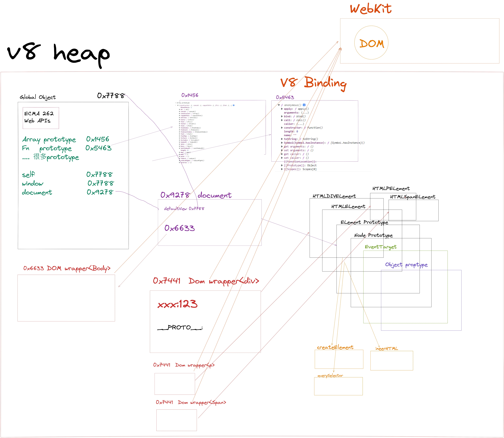Click the 'ECMA 262 Web APIs' box

[41, 118]
